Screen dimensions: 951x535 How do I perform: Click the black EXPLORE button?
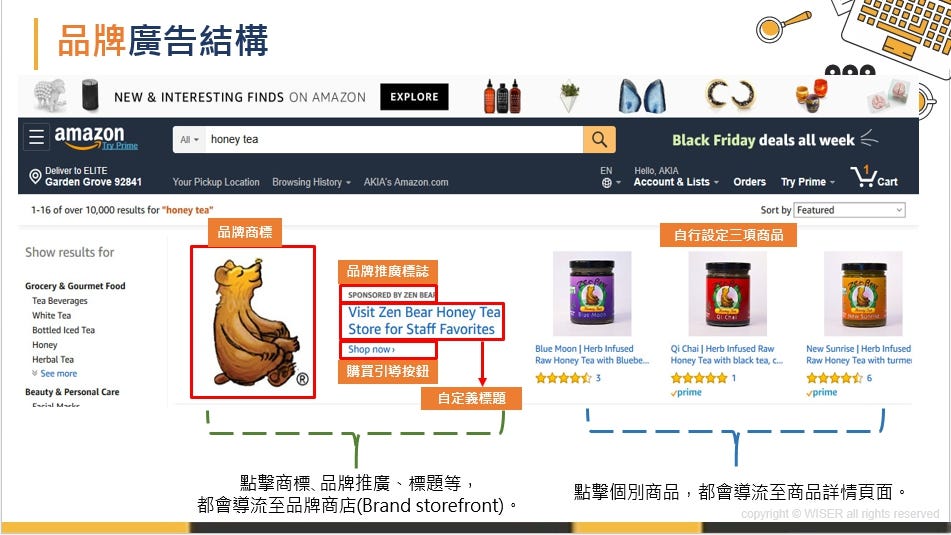[x=414, y=97]
